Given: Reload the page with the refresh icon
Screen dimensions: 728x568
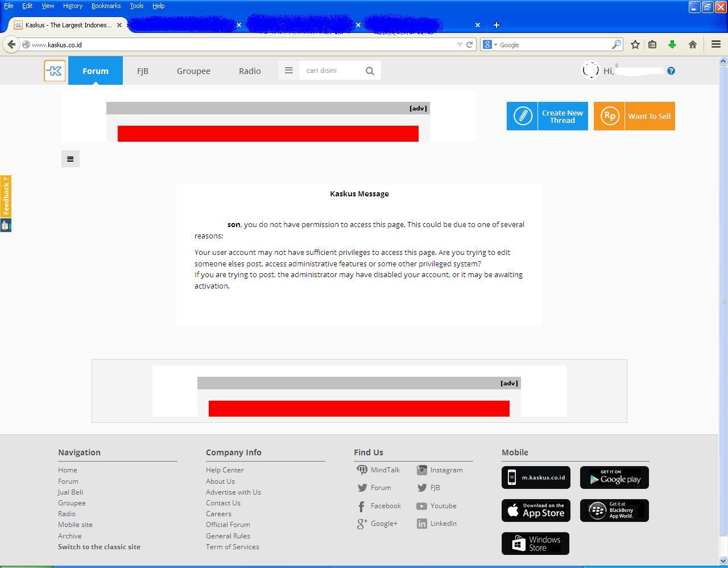Looking at the screenshot, I should pyautogui.click(x=470, y=44).
